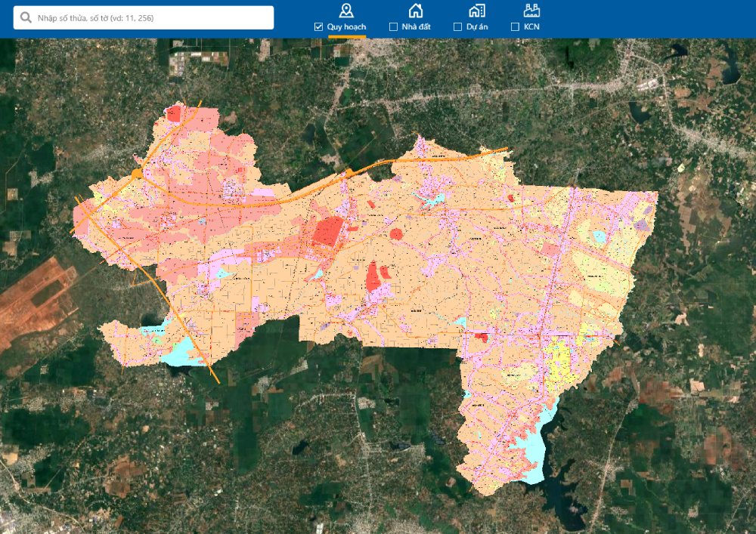The height and width of the screenshot is (534, 756).
Task: Select the Quy hoạch tab label
Action: (347, 27)
